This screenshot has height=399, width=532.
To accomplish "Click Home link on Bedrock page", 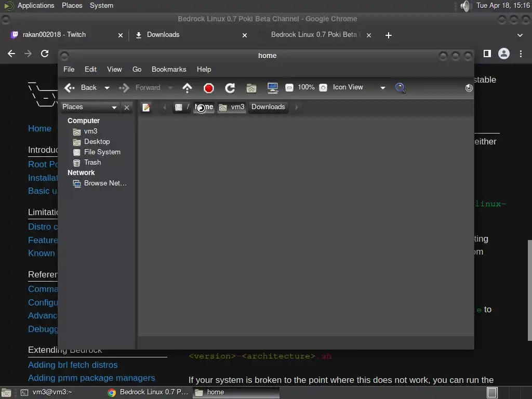I will coord(39,129).
